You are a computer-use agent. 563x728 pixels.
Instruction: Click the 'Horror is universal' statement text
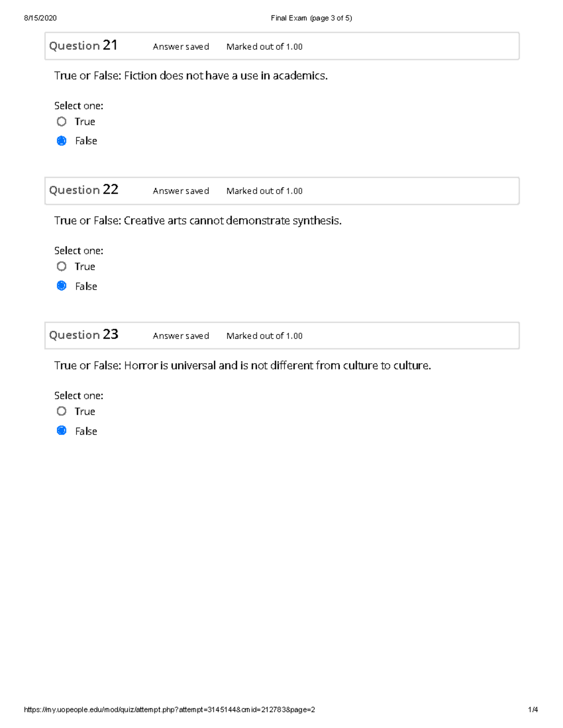(242, 366)
